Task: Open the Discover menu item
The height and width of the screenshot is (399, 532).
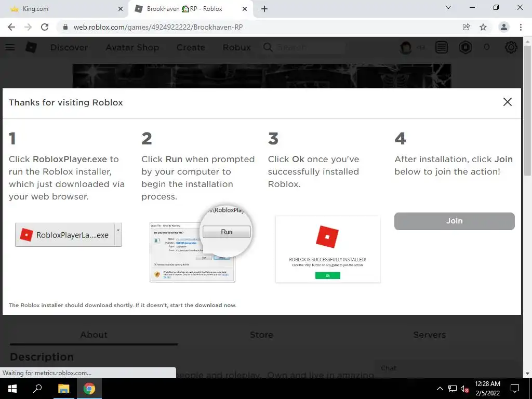Action: pos(69,47)
